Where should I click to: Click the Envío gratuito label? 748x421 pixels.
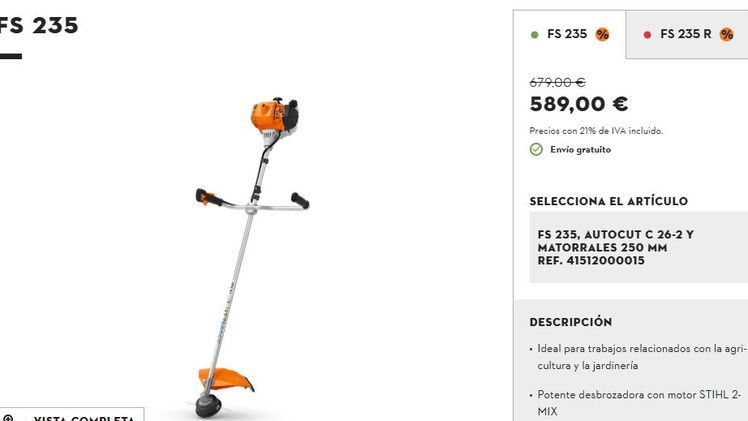581,150
